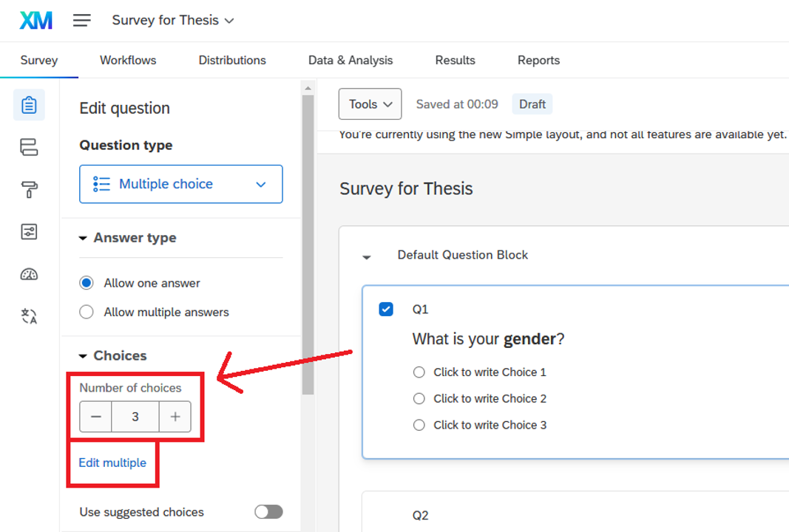
Task: Select the Survey builder clipboard icon
Action: (x=29, y=105)
